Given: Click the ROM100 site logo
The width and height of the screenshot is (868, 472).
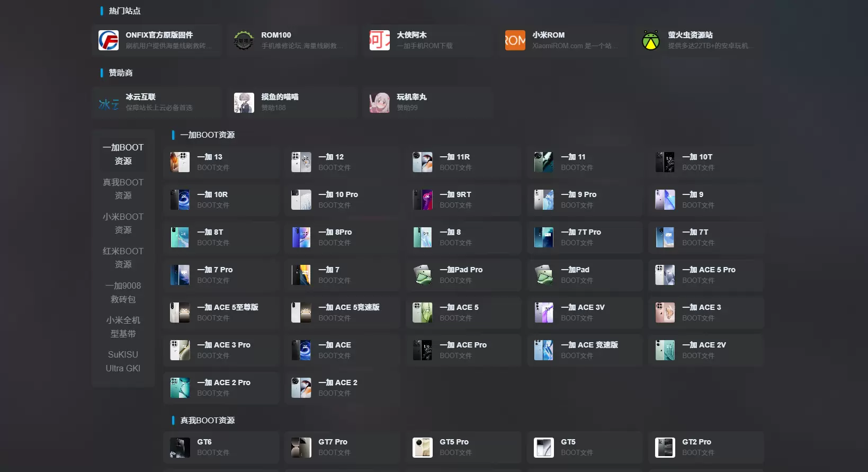Looking at the screenshot, I should [x=244, y=40].
